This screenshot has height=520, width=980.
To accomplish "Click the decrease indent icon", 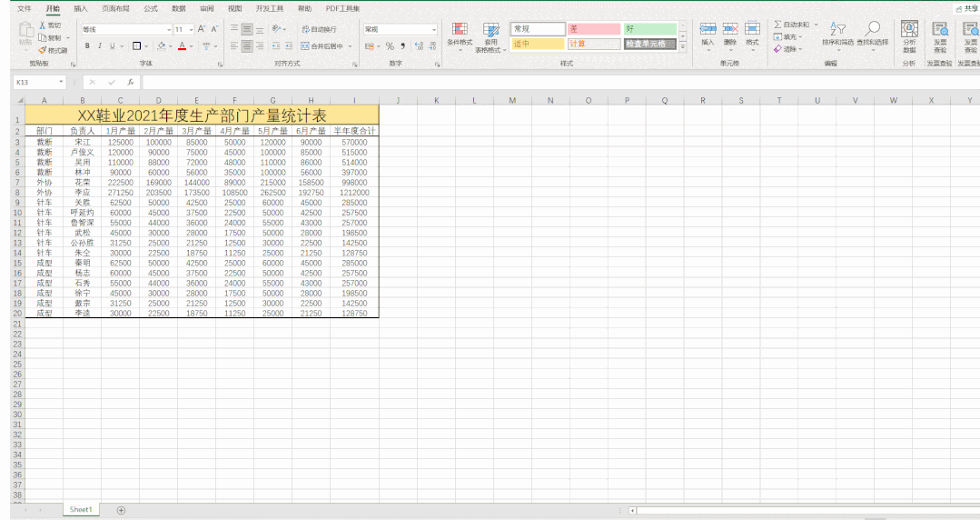I will coord(275,45).
